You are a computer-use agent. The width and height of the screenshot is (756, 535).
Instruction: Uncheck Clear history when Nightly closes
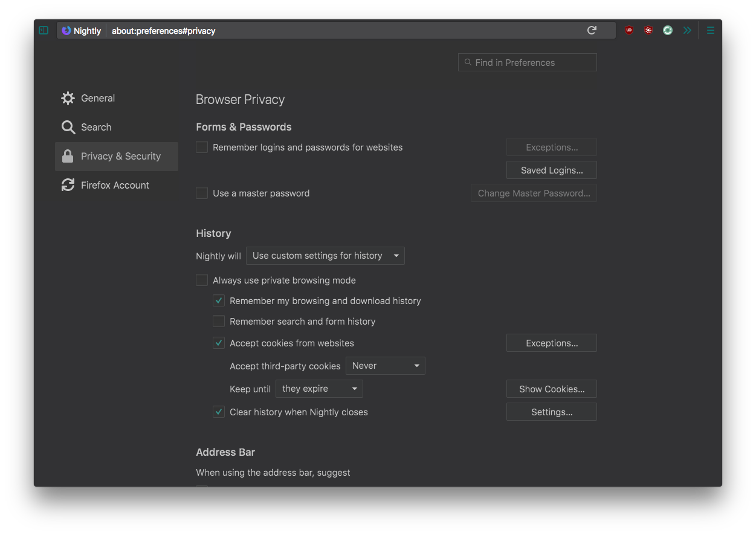point(219,412)
